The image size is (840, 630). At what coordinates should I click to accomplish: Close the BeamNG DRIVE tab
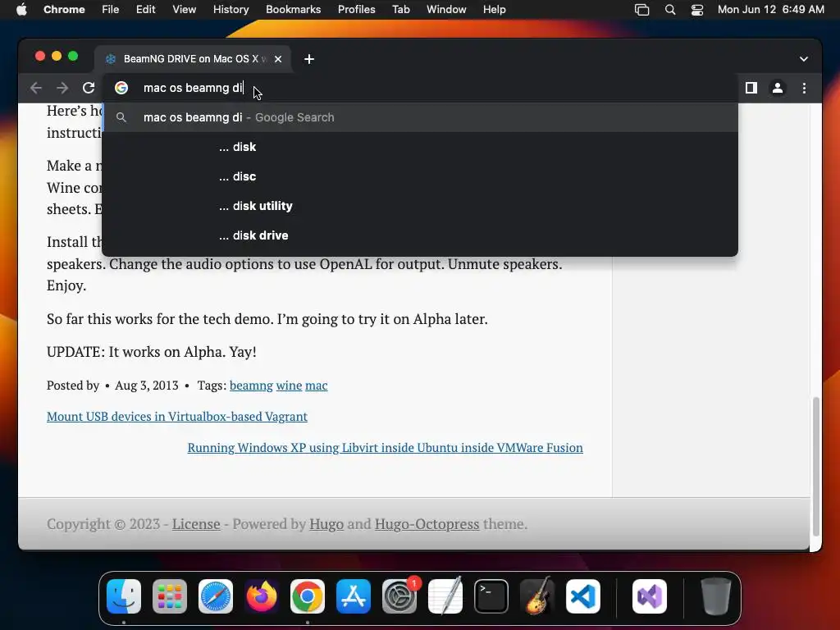pos(278,59)
